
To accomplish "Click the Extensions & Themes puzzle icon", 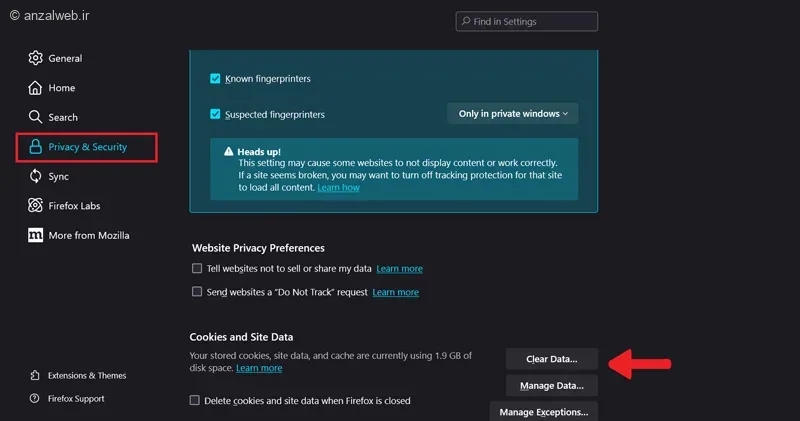I will (35, 376).
